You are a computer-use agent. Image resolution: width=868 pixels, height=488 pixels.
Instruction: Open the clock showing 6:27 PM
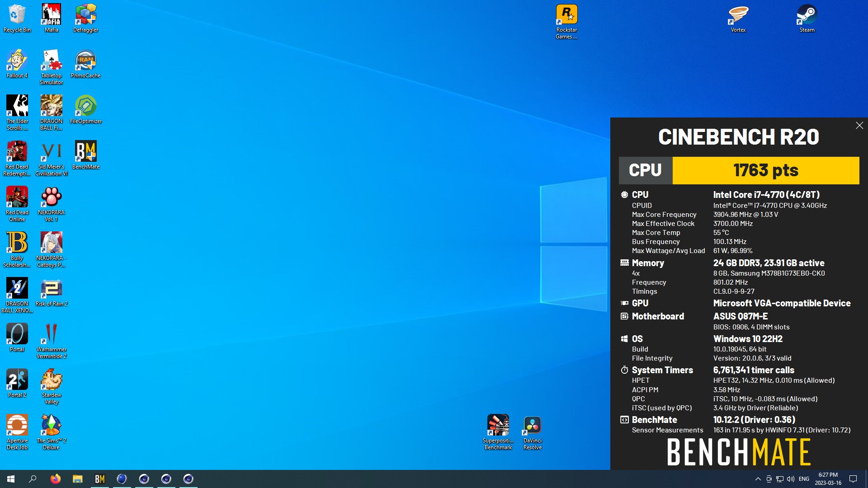[828, 479]
